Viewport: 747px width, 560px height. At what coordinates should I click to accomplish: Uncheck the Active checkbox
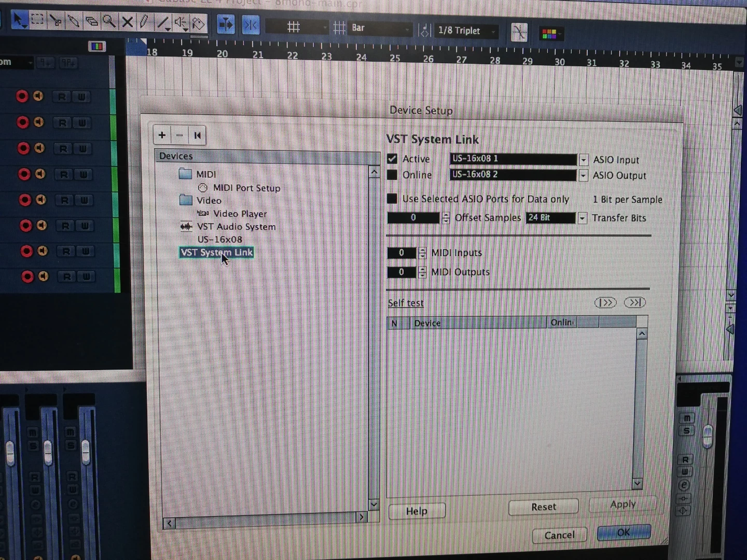[392, 159]
